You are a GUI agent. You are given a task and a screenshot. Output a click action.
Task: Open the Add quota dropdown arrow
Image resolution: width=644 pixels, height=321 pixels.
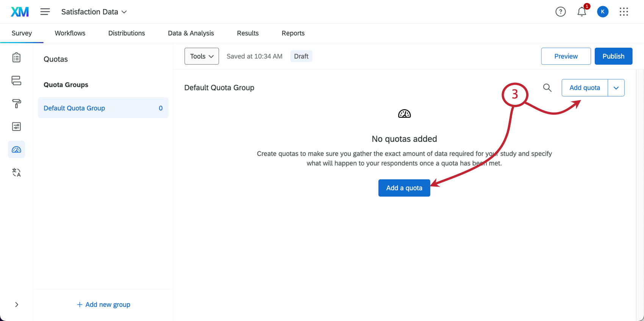pyautogui.click(x=616, y=88)
